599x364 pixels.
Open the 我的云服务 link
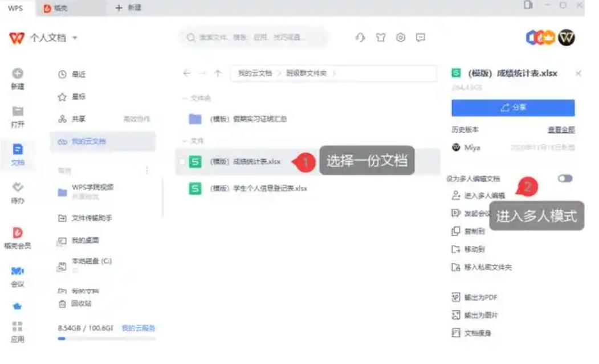point(138,328)
